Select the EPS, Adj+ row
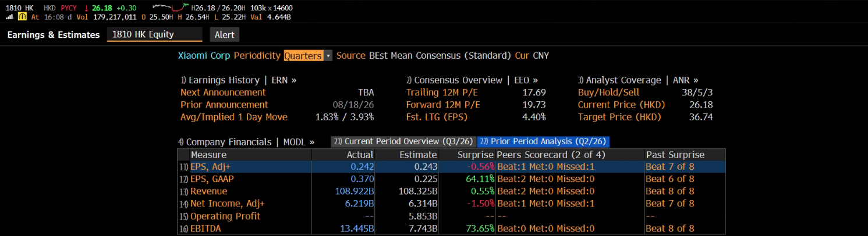Viewport: 868px width, 236px height. click(451, 166)
